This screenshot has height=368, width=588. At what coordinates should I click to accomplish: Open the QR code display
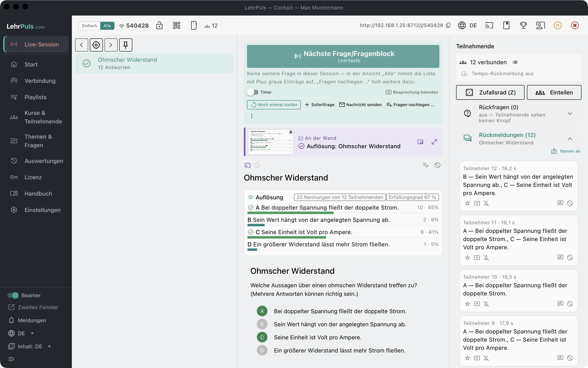click(x=176, y=26)
